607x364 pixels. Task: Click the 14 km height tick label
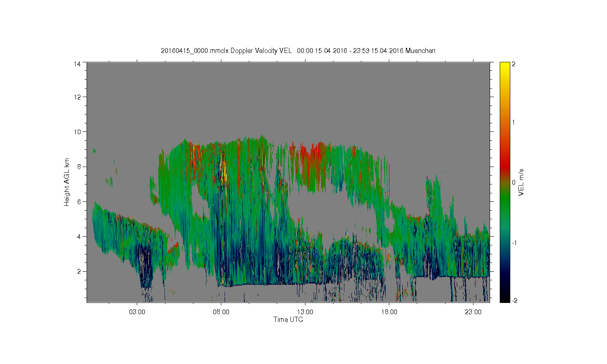click(x=77, y=64)
